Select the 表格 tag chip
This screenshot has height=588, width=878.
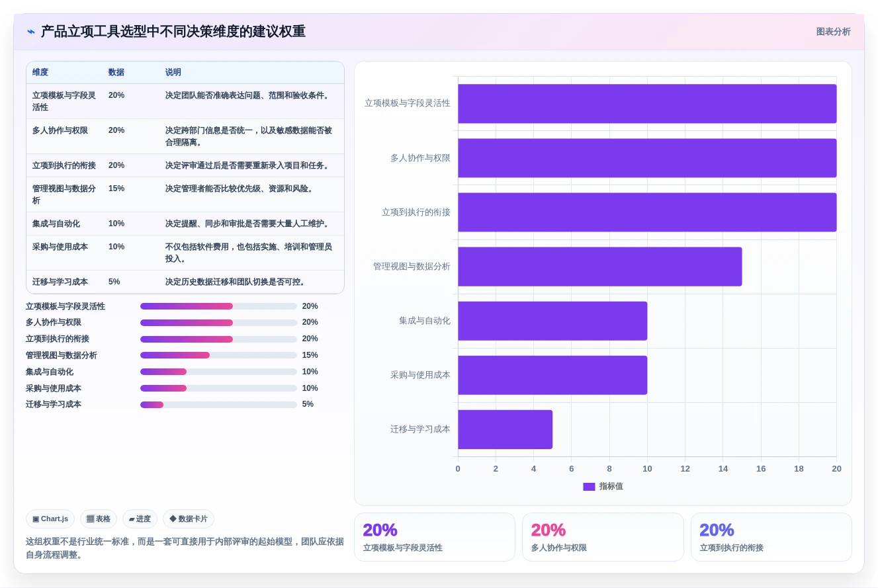99,519
